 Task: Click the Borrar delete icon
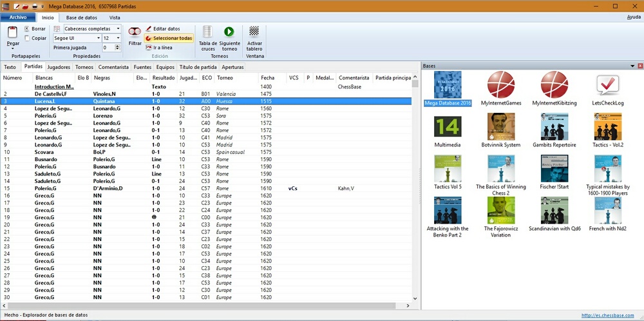click(26, 29)
